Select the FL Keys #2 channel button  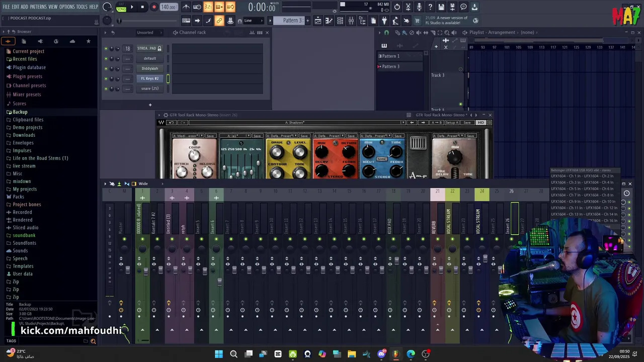150,78
